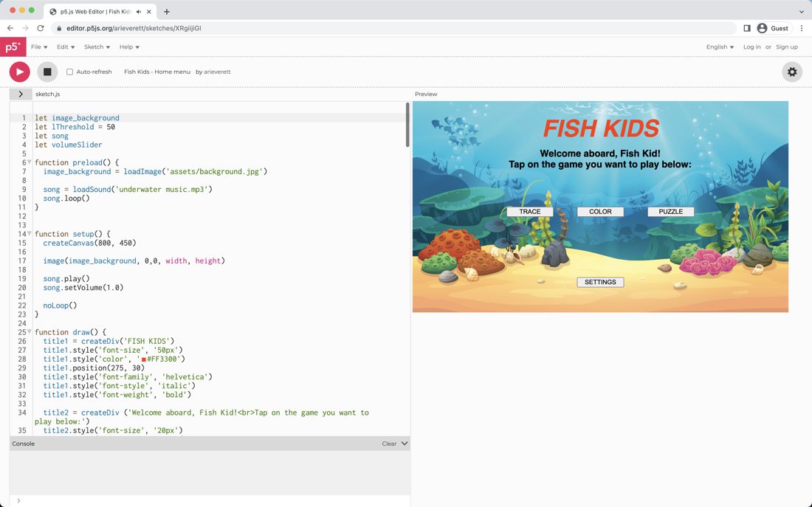Open the Help menu

[x=129, y=46]
